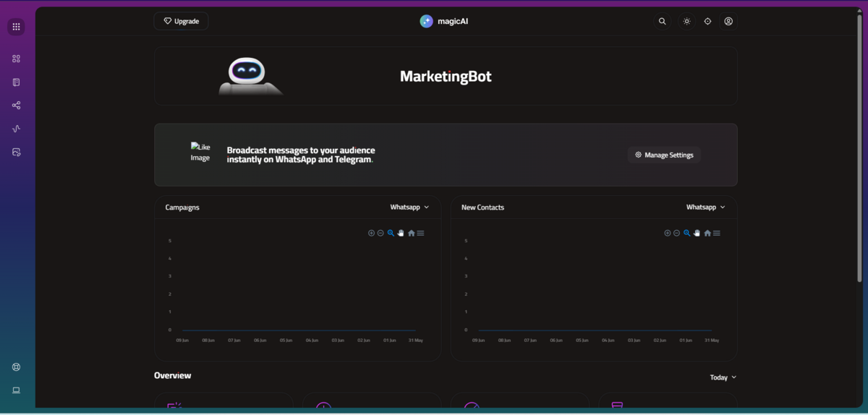Click the search icon in header

[662, 22]
